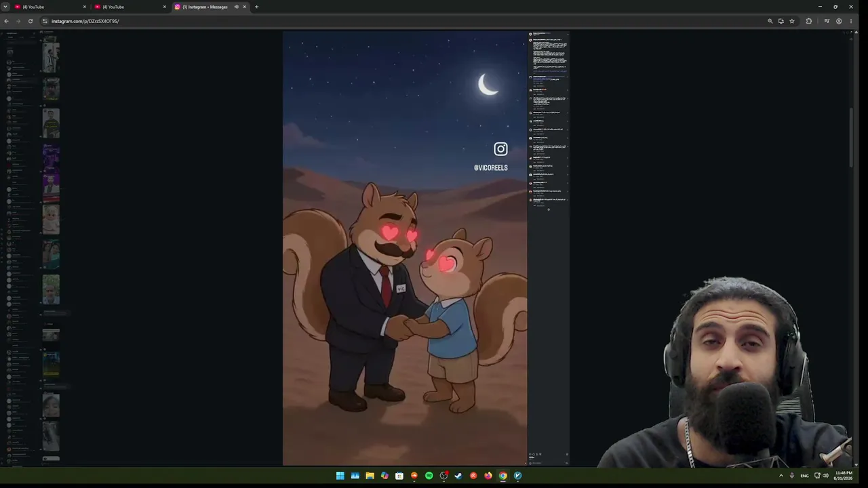Open the clock and calendar flyout
This screenshot has height=488, width=868.
click(844, 476)
